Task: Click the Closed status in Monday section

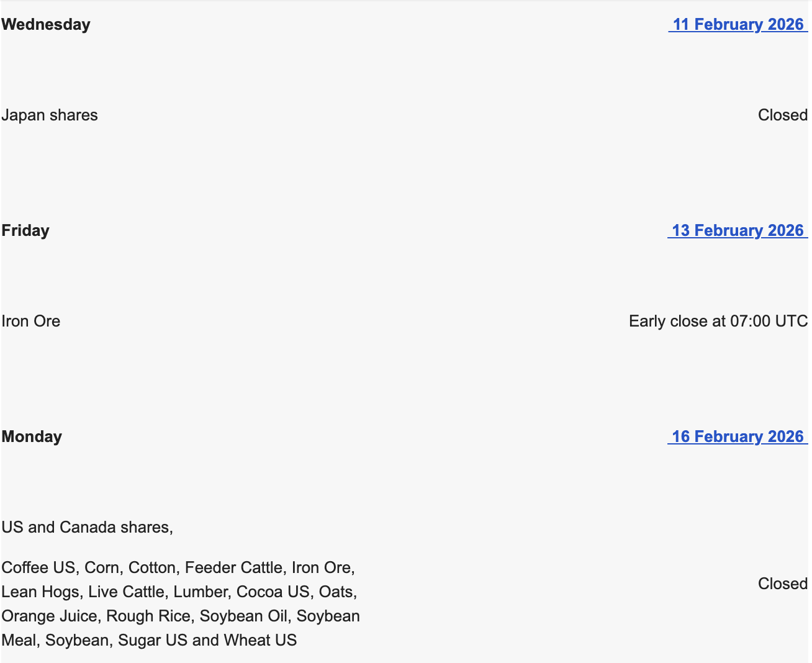Action: coord(782,584)
